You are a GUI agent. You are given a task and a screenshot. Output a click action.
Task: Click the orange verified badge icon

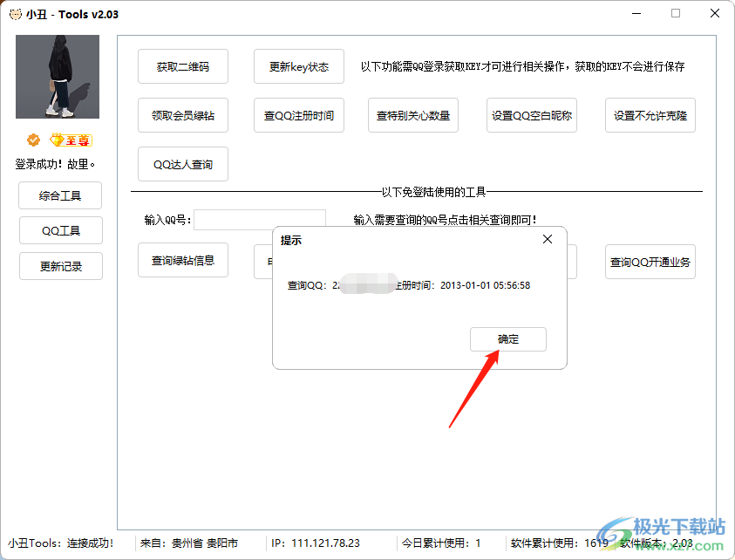click(x=33, y=140)
